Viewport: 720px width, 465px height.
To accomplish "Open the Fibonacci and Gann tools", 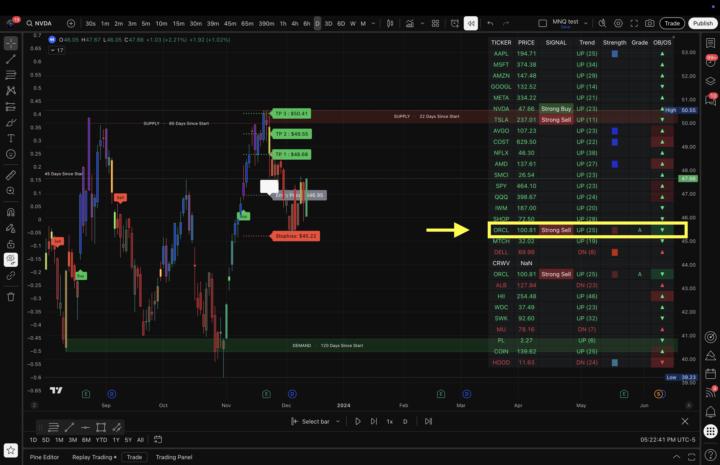I will (x=11, y=75).
